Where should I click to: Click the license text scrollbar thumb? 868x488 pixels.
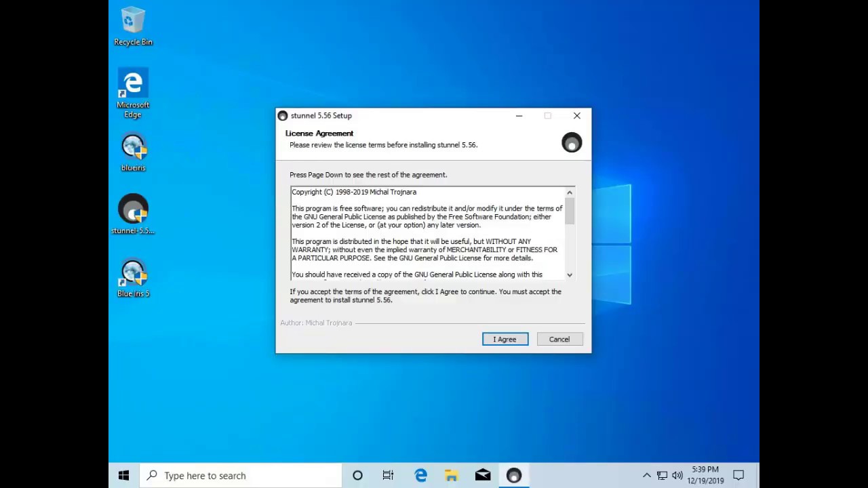(x=570, y=211)
